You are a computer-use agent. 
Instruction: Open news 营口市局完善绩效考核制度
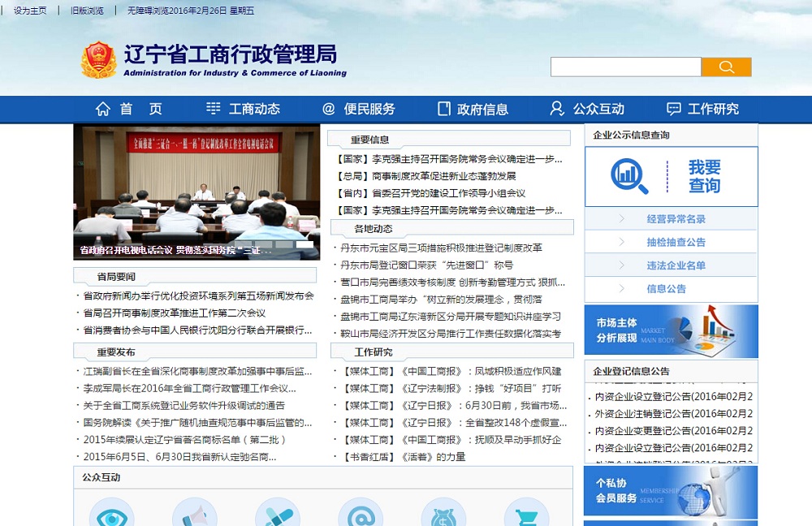click(452, 282)
